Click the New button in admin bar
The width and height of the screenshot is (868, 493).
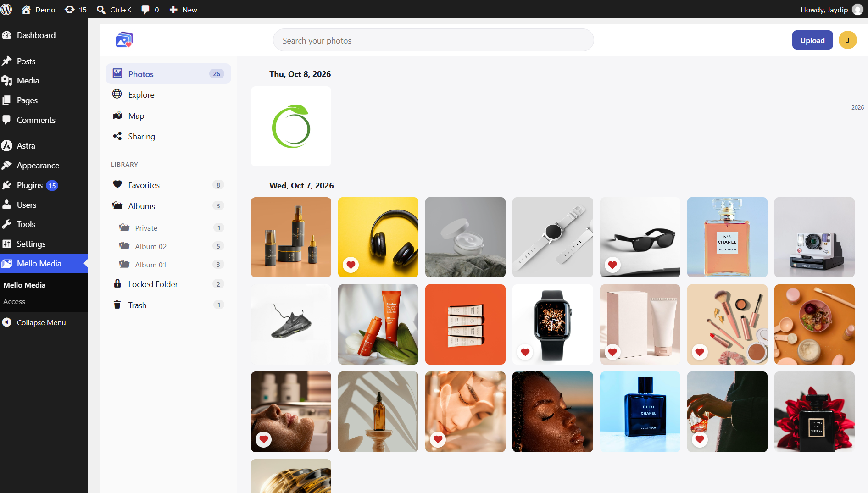184,10
